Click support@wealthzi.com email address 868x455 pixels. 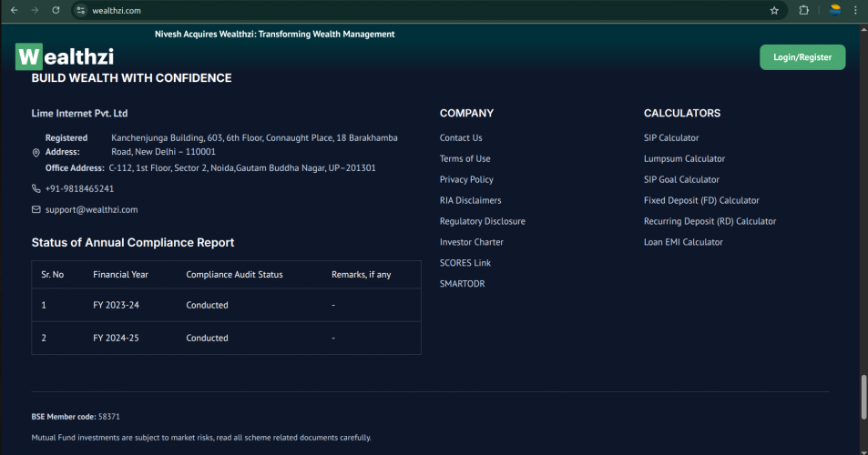(91, 209)
